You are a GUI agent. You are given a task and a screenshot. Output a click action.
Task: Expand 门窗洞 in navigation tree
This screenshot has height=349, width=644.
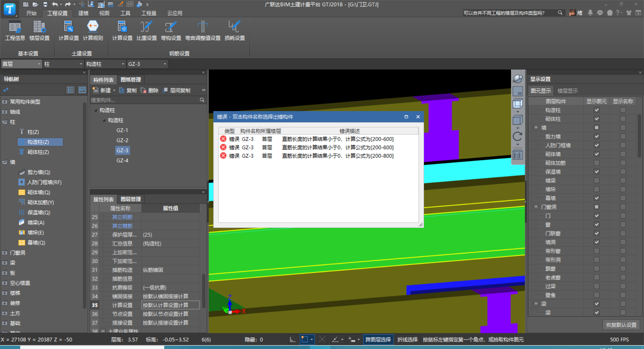(x=5, y=253)
